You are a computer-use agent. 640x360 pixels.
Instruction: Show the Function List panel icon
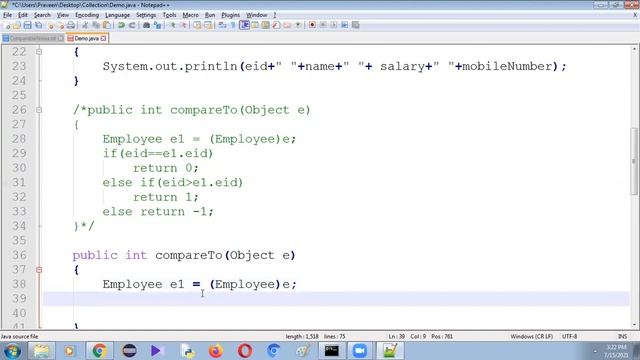[276, 25]
